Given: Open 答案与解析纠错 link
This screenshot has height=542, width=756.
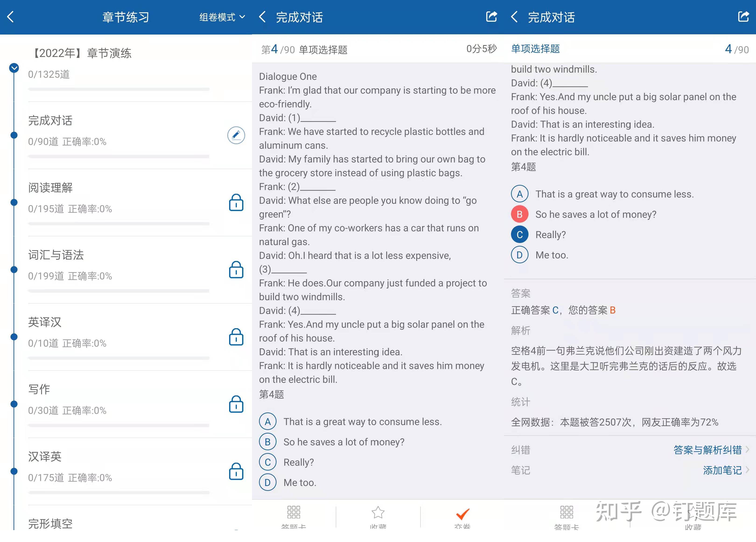Looking at the screenshot, I should click(x=707, y=450).
